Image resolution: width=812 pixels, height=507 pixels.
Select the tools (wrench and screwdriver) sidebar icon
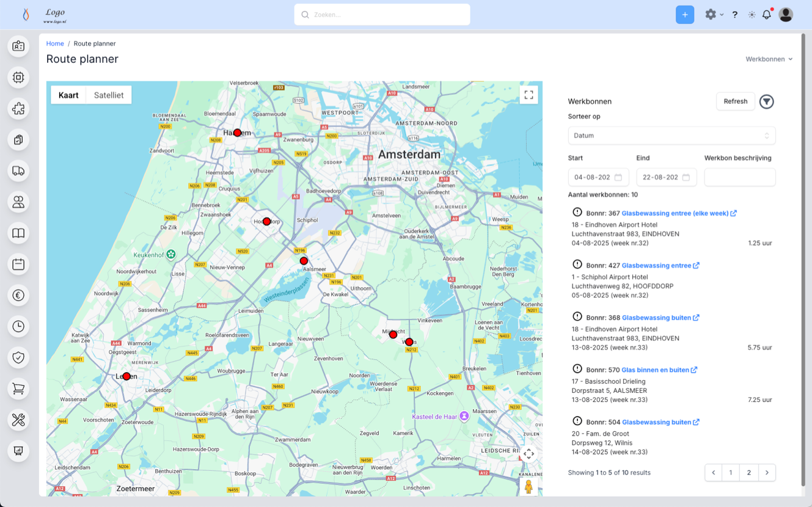pyautogui.click(x=18, y=420)
